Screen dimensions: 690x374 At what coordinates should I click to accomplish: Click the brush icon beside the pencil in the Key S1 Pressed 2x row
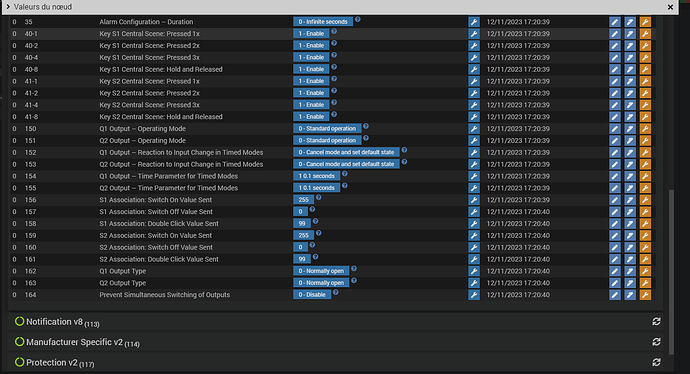point(630,45)
